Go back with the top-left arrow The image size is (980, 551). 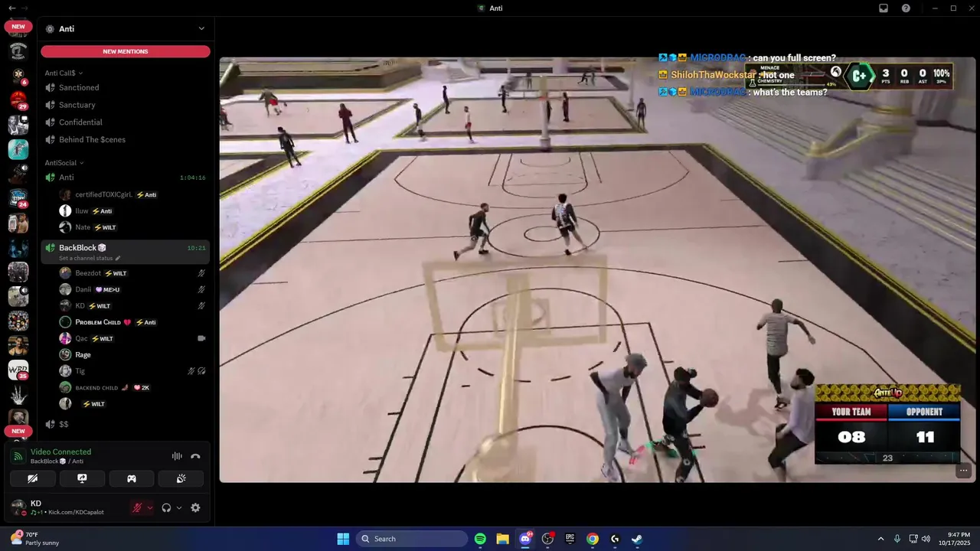(x=11, y=8)
